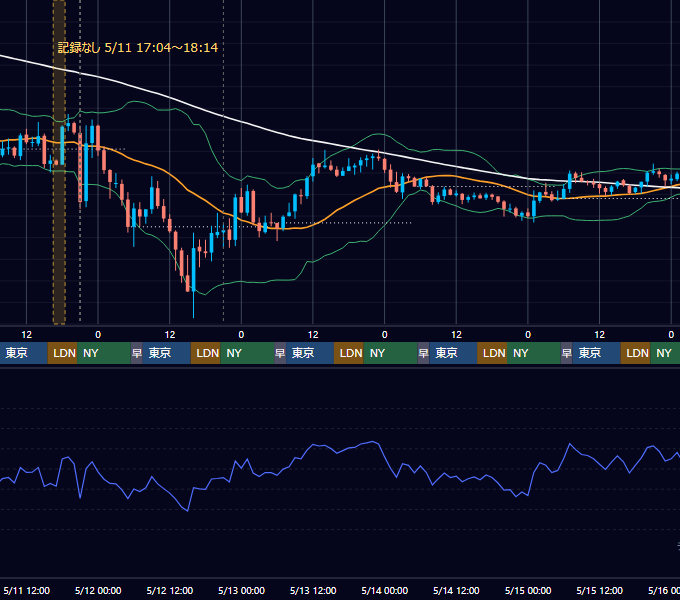The height and width of the screenshot is (600, 680).
Task: Click the '記録なし 5/11 17:04~18:14' annotation label
Action: (138, 47)
